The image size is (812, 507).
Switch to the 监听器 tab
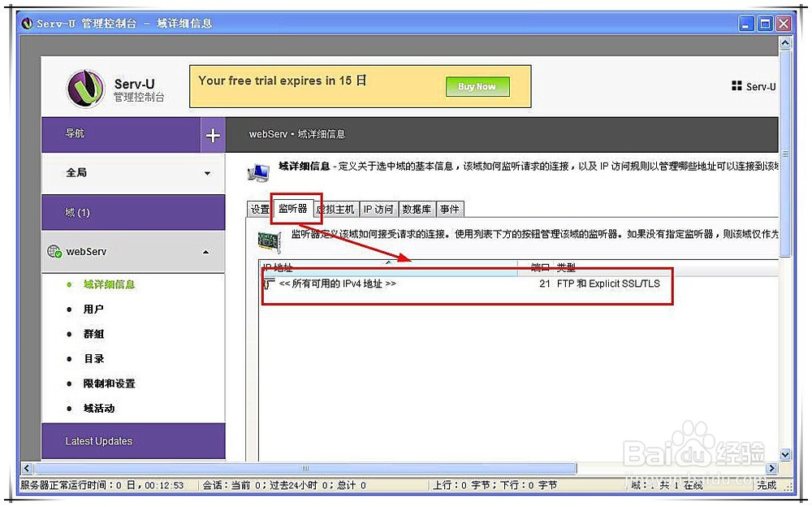pos(293,208)
